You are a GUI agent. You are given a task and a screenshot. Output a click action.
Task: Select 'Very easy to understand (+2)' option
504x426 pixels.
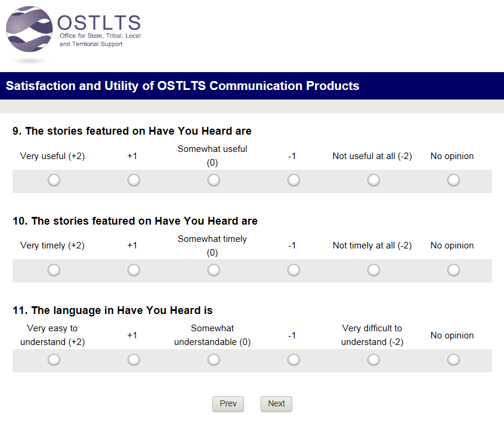point(54,360)
